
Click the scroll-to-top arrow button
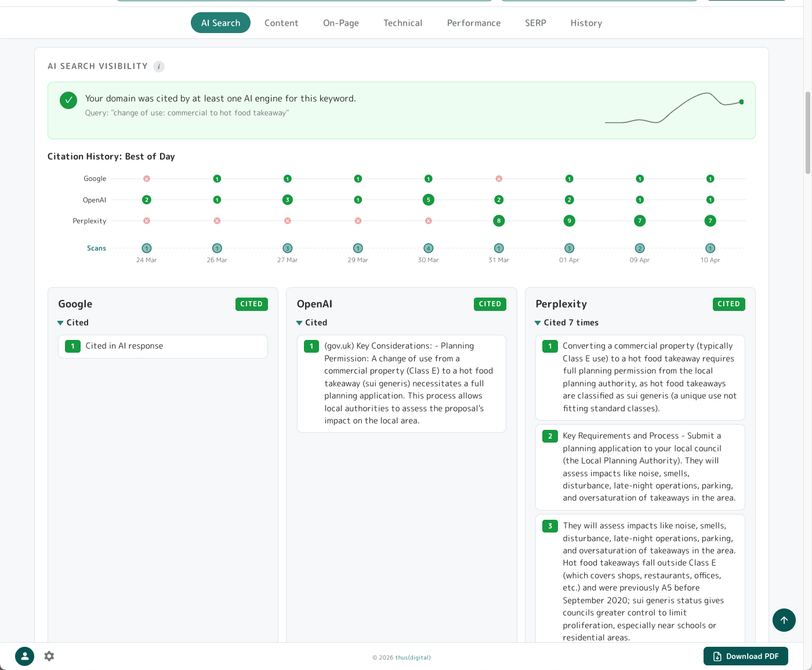[784, 620]
